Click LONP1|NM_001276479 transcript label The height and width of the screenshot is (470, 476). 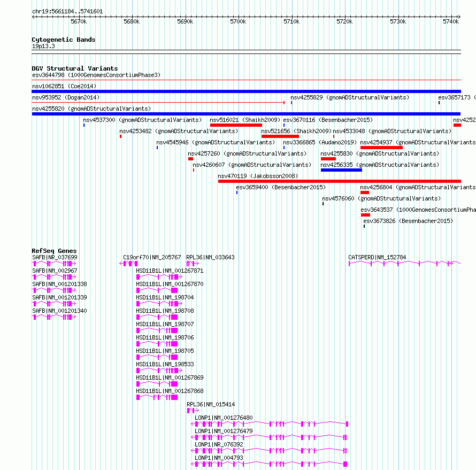point(224,431)
